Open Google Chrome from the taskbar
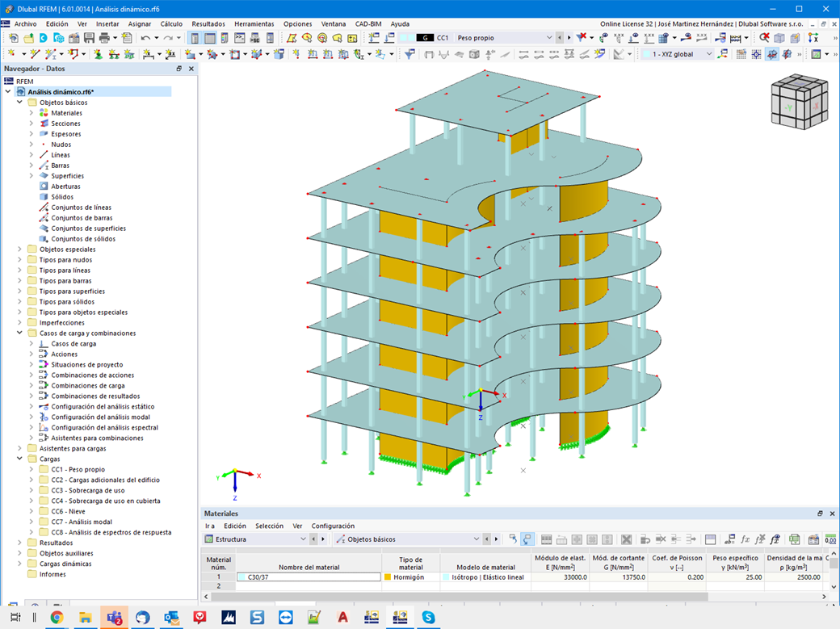 pos(57,617)
